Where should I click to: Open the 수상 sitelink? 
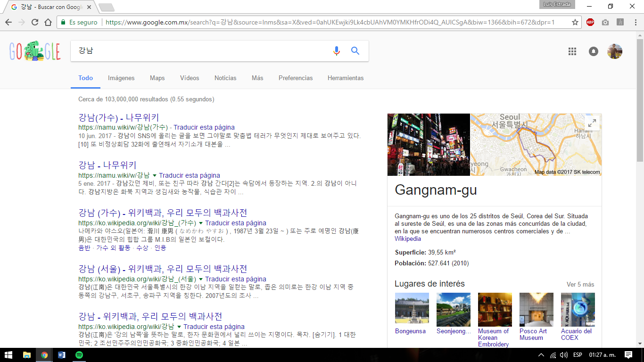(142, 248)
